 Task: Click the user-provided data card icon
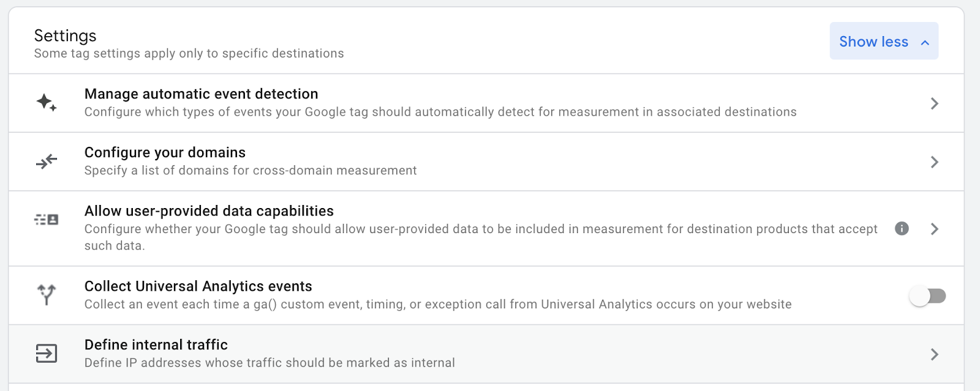47,220
